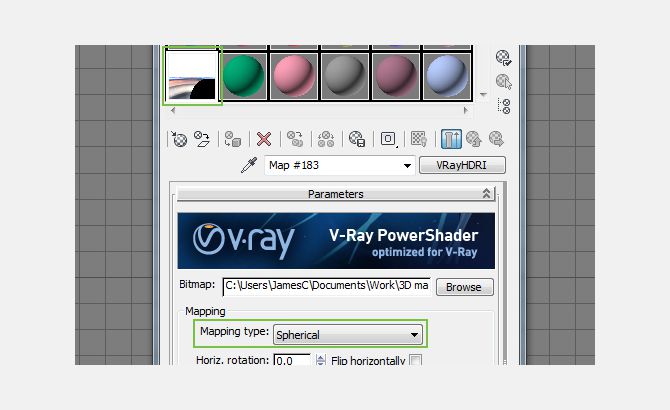Click the Options icon with checkmark
Viewport: 670px width, 410px height.
(x=504, y=58)
